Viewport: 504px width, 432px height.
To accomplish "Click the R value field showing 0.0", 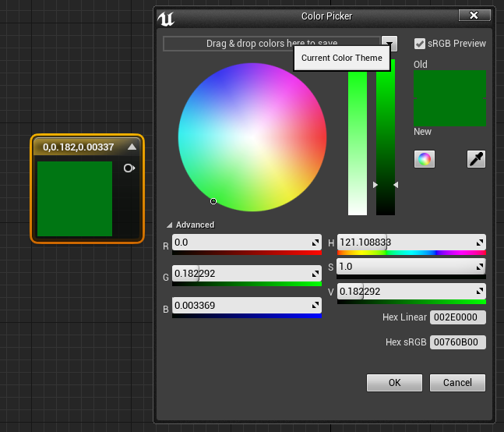I will [x=246, y=243].
